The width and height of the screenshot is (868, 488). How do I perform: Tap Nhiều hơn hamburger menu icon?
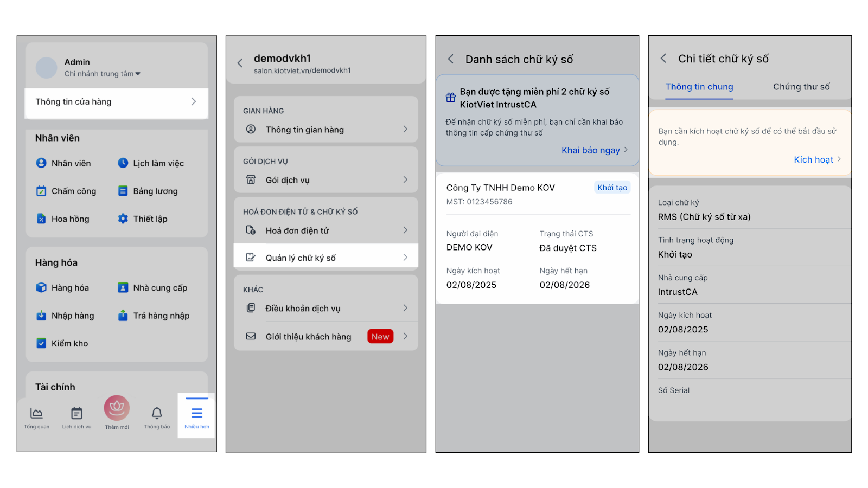point(197,413)
